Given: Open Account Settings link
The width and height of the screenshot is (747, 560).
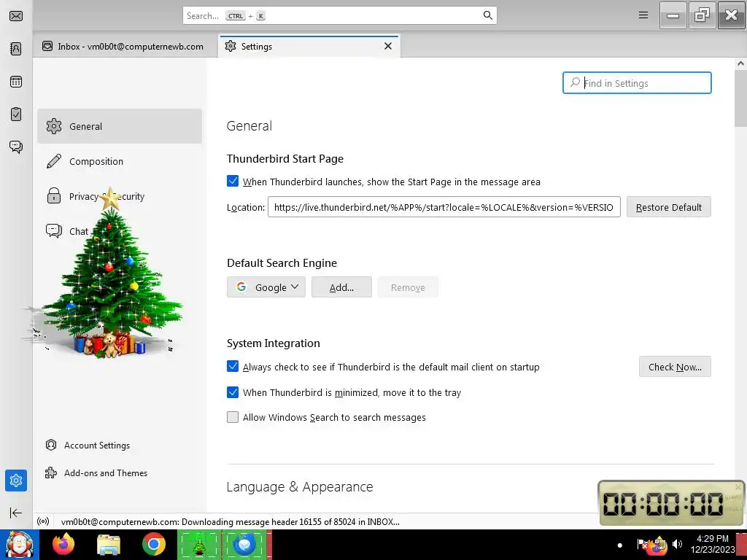Looking at the screenshot, I should tap(88, 446).
